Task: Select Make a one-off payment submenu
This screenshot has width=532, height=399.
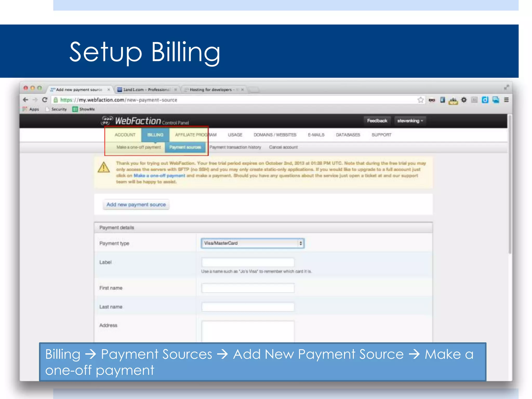Action: click(x=139, y=147)
